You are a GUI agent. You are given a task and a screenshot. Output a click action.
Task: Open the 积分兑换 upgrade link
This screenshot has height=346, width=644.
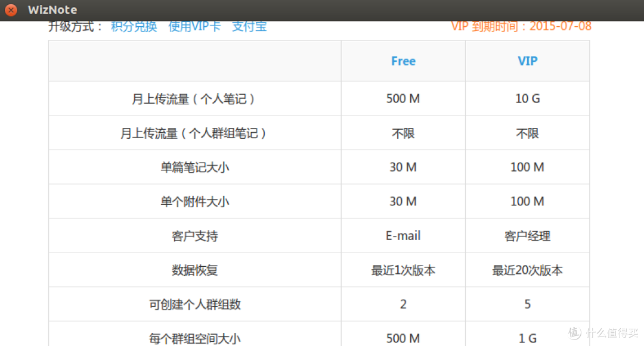pos(134,27)
